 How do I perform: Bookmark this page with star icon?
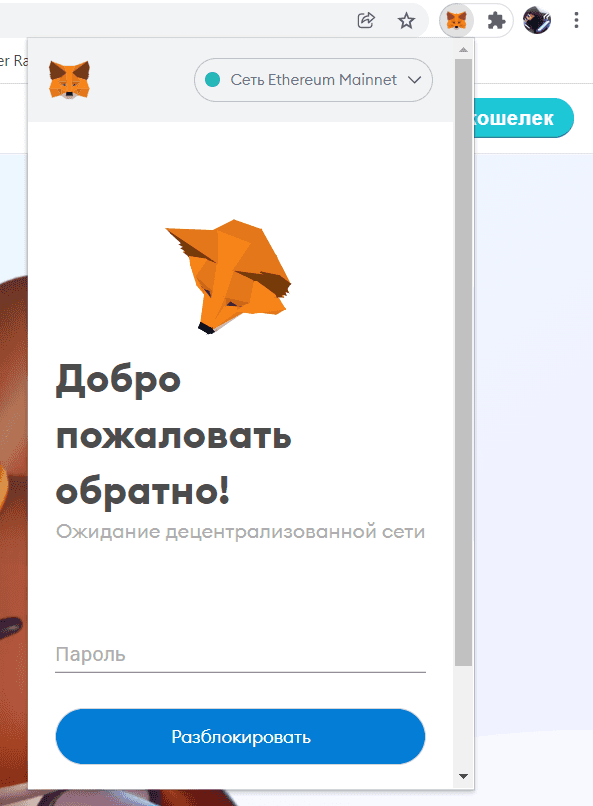(x=406, y=21)
